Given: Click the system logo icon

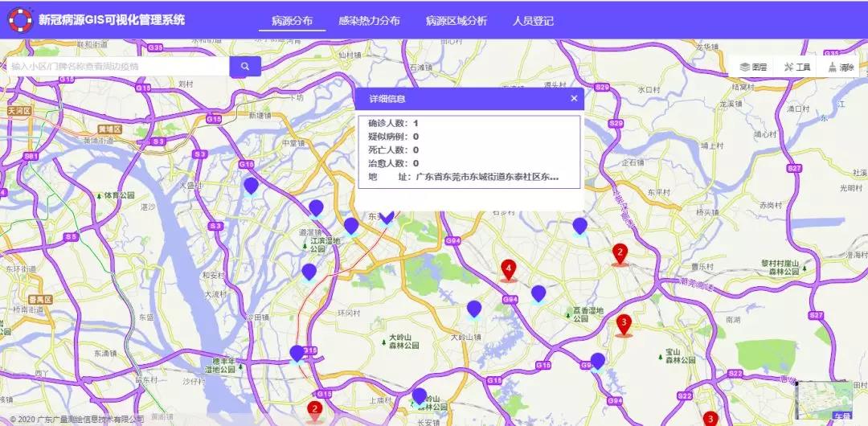Looking at the screenshot, I should [x=19, y=20].
